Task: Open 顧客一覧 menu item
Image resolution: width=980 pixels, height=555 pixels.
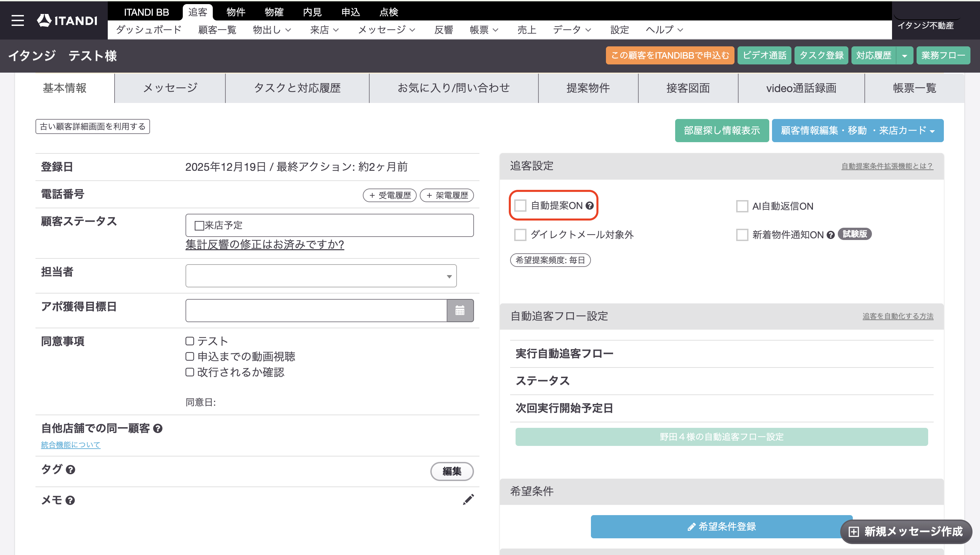Action: point(217,30)
